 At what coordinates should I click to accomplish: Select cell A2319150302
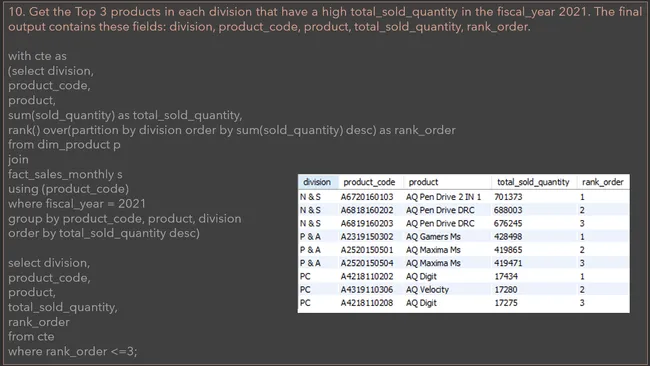(367, 237)
